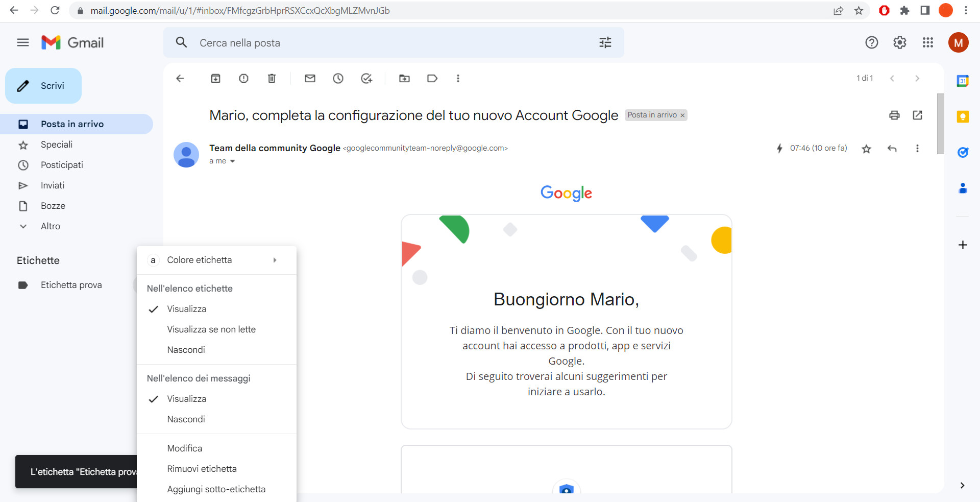This screenshot has width=980, height=502.
Task: Pick a color via the label color swatch
Action: [153, 260]
